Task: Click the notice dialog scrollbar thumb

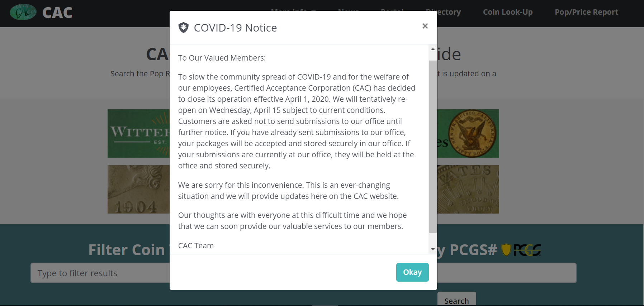Action: [433, 147]
